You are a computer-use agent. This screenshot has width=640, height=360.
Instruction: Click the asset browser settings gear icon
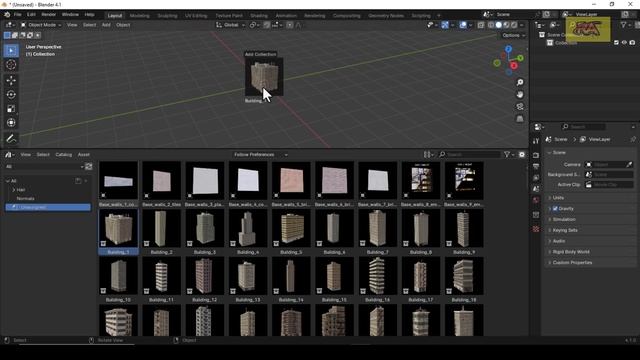pos(522,155)
